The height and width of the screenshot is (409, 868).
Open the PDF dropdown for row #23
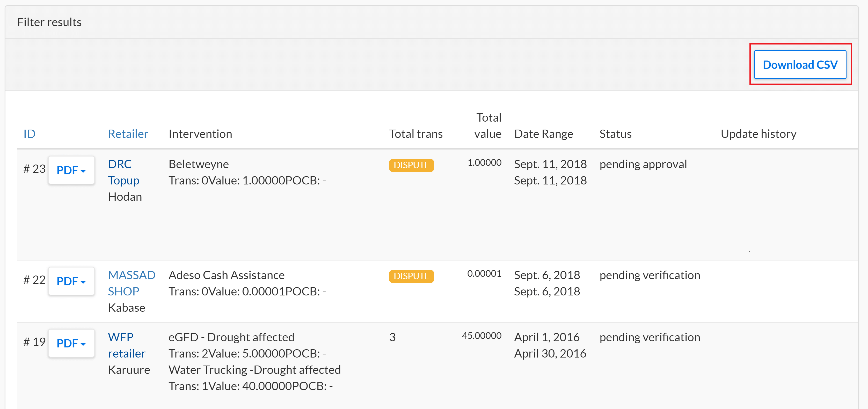[71, 170]
